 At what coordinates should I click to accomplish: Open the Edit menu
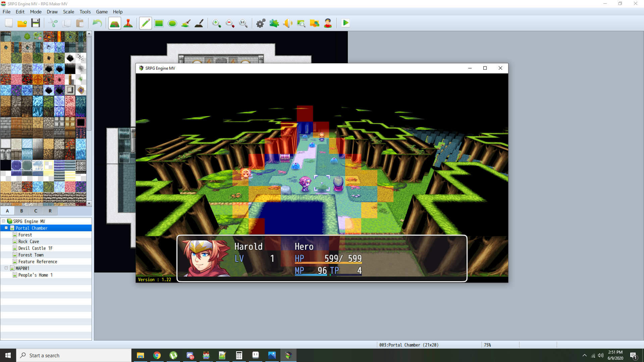coord(20,12)
